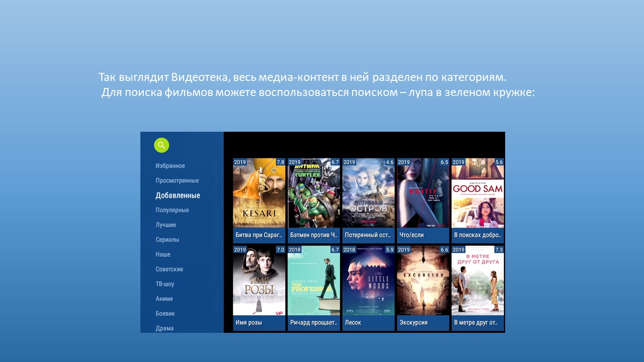
Task: Click the 4.6 rating badge
Action: (x=390, y=162)
